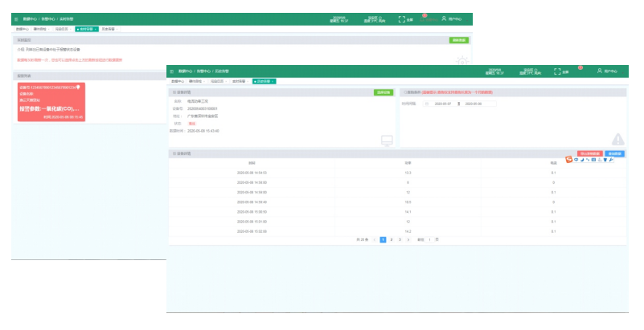Go to page 2 of the data table
The height and width of the screenshot is (330, 644).
[392, 239]
